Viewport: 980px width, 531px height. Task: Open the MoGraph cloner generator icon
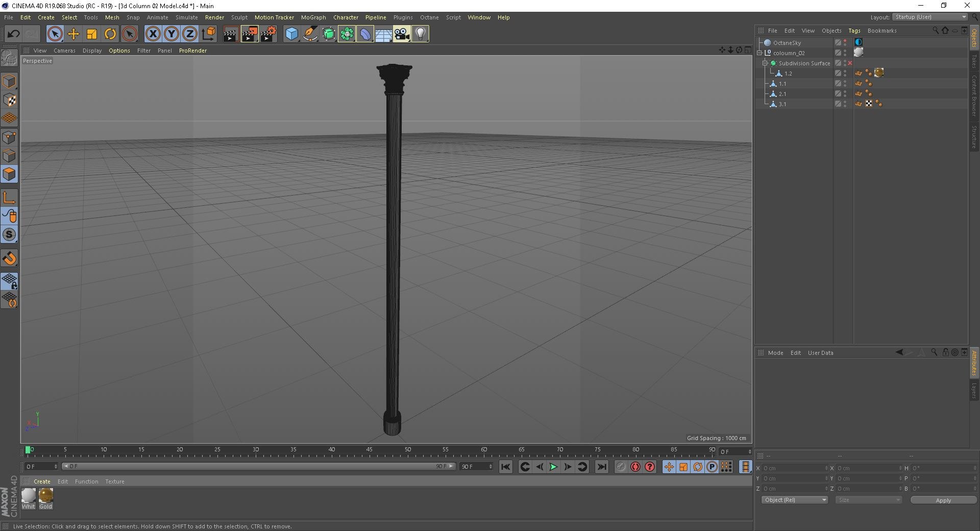347,34
